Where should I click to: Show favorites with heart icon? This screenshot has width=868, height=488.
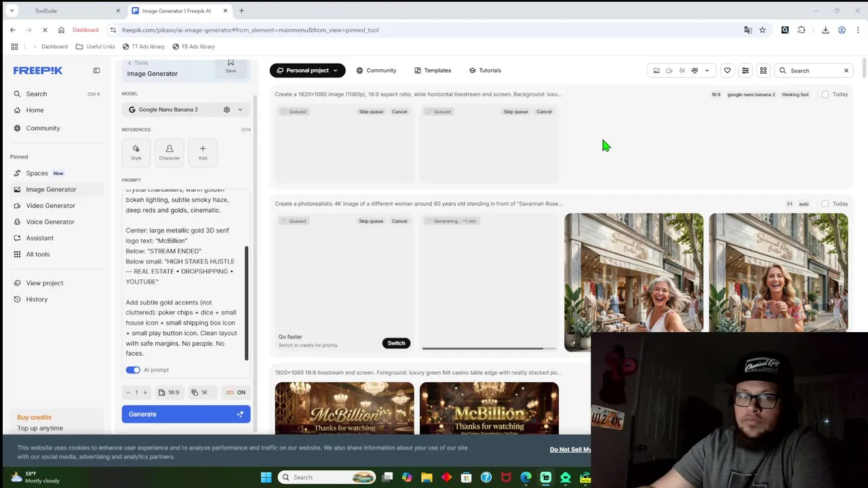coord(727,70)
